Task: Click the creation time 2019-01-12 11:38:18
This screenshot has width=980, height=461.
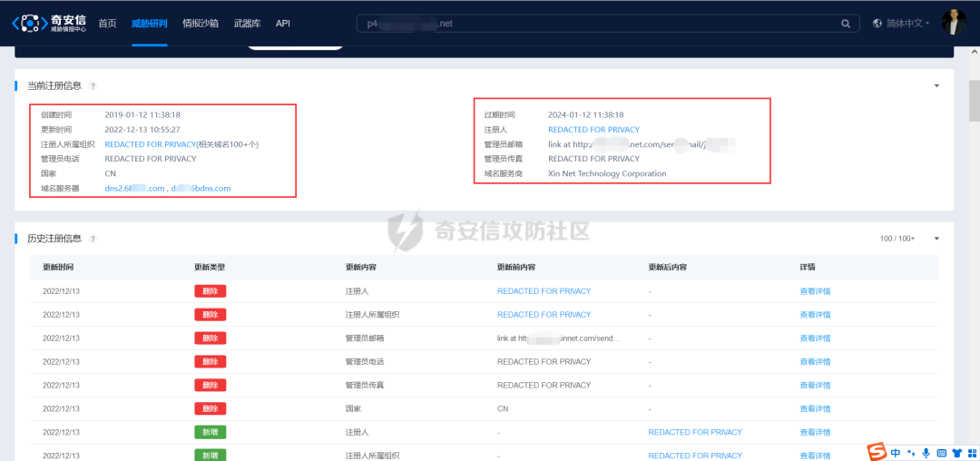Action: pos(142,115)
